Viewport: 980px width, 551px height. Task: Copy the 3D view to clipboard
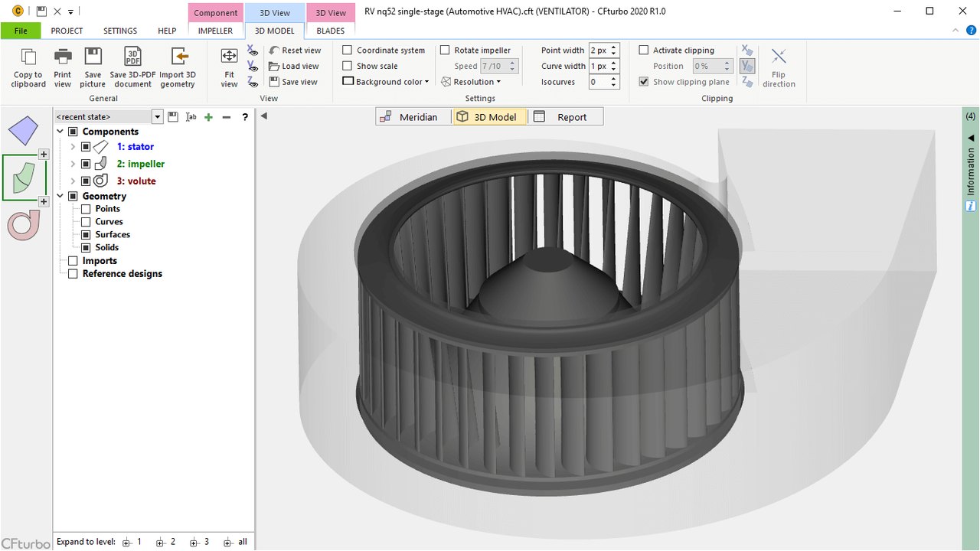coord(28,67)
